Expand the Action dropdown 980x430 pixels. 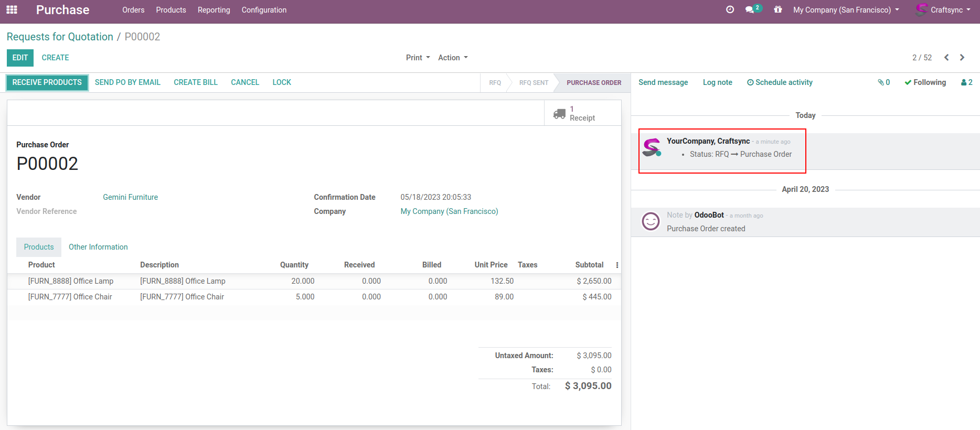pos(453,58)
